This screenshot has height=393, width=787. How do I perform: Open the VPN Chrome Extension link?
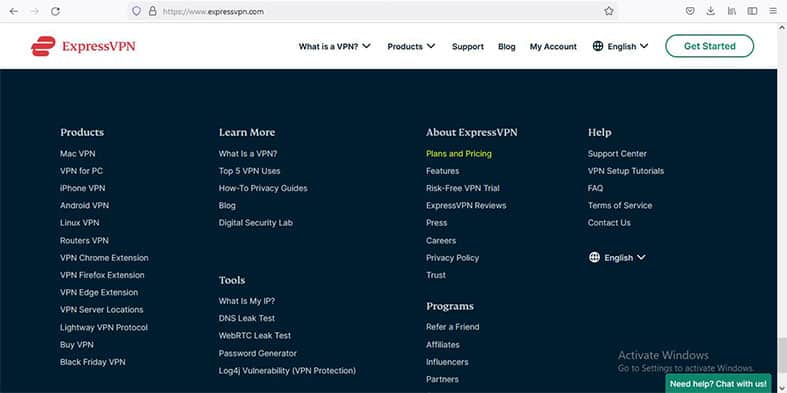click(104, 257)
